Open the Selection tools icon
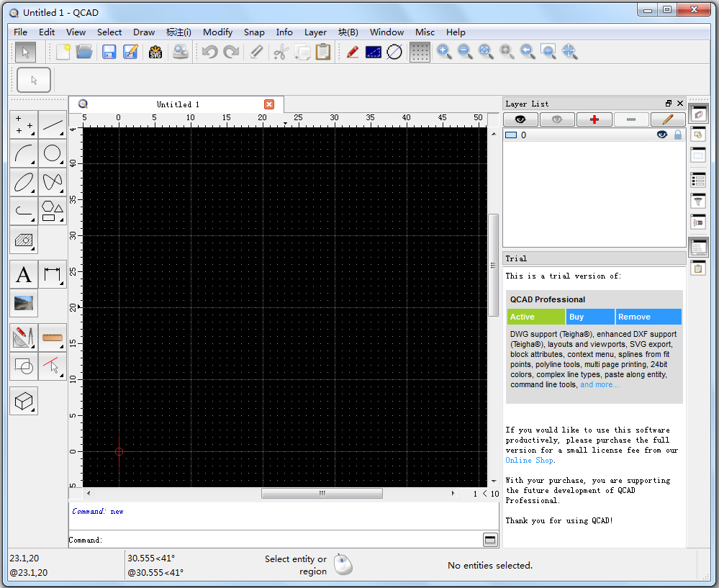 (x=53, y=366)
